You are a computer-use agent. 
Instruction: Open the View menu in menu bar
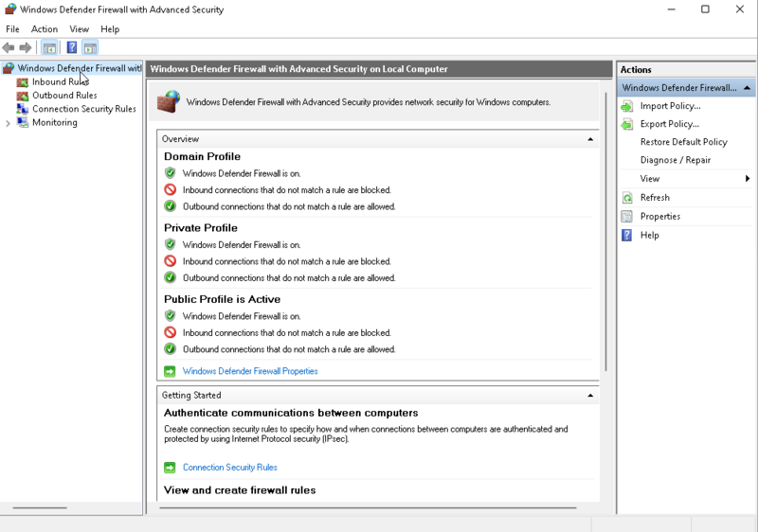pos(80,29)
